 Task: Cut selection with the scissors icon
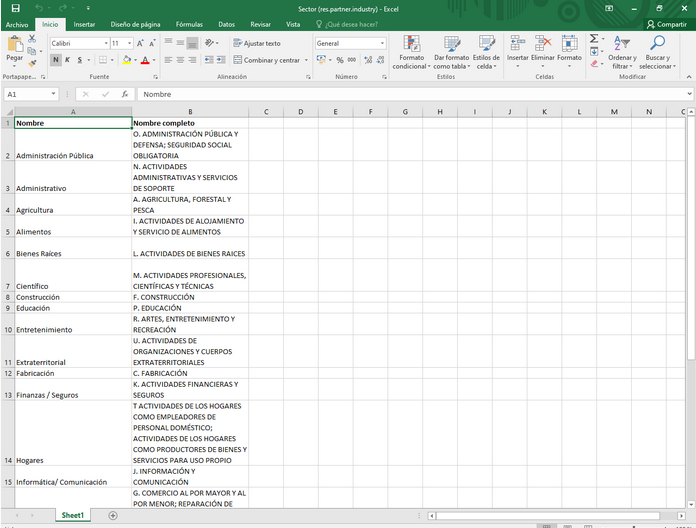[x=32, y=39]
